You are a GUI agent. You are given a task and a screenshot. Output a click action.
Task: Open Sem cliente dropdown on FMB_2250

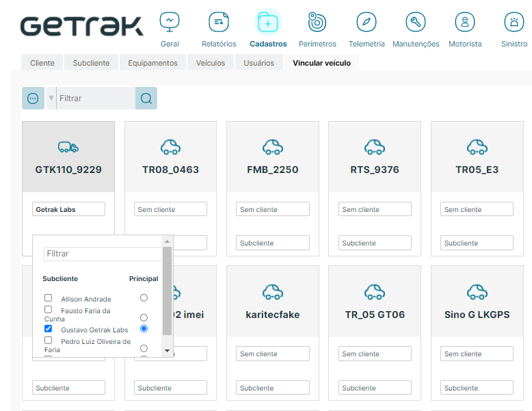[x=272, y=209]
